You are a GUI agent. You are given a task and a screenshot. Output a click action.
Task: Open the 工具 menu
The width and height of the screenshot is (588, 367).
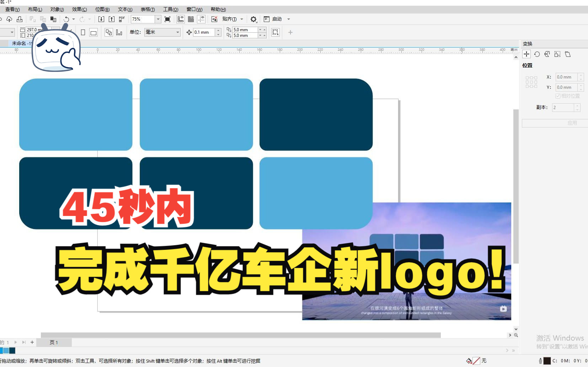coord(171,9)
